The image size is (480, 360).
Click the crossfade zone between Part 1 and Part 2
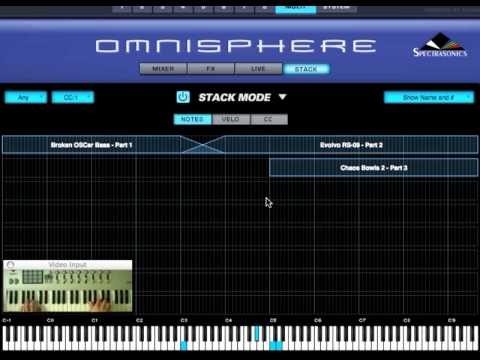pyautogui.click(x=203, y=145)
